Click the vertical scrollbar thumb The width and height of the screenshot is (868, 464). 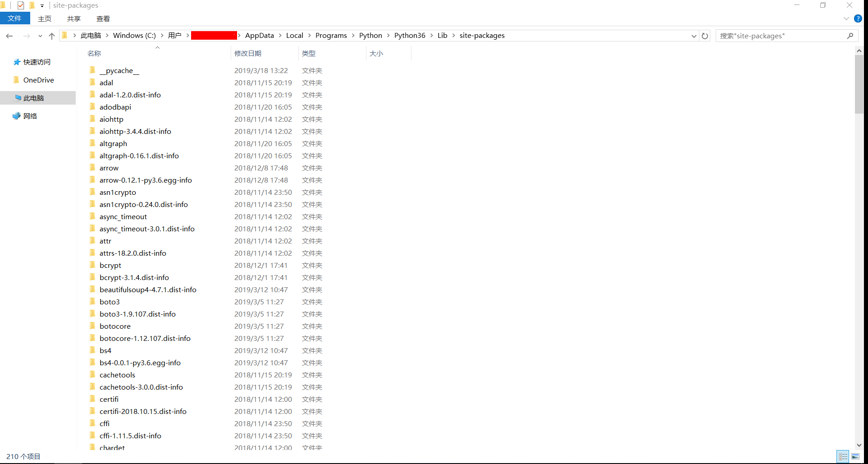tap(859, 85)
